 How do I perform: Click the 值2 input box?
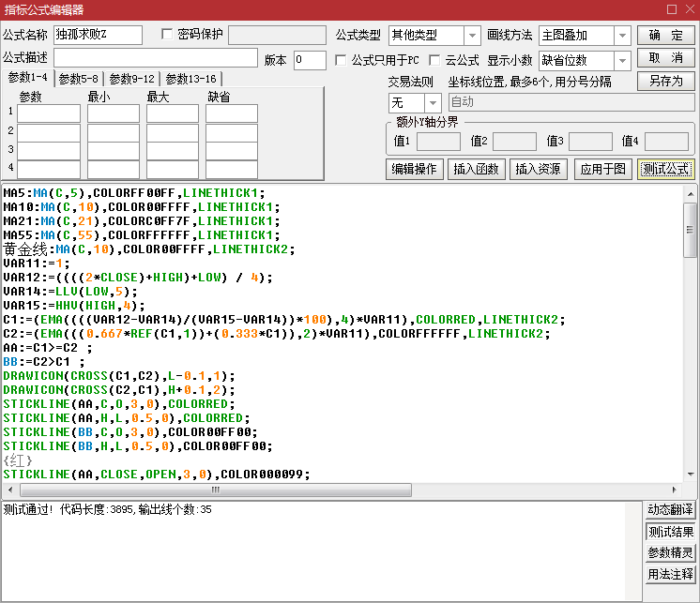(514, 142)
